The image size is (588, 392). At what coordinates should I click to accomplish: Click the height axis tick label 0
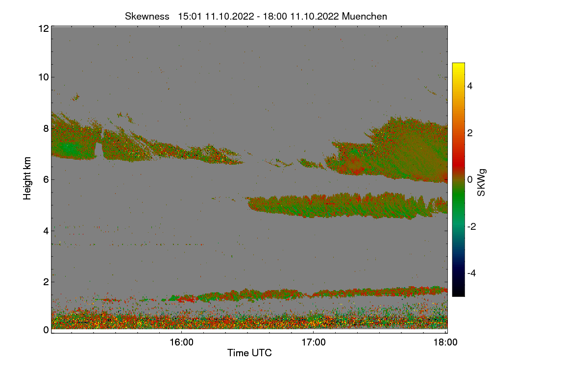46,330
